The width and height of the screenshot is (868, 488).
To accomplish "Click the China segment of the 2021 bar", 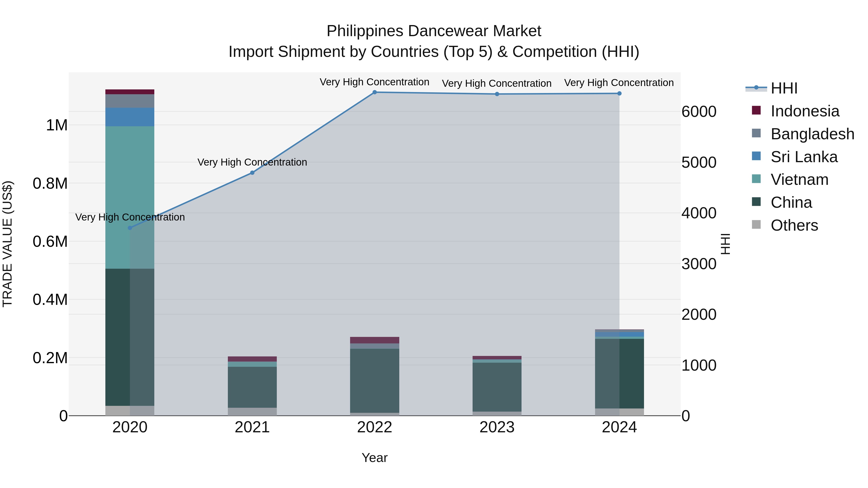I will point(252,387).
